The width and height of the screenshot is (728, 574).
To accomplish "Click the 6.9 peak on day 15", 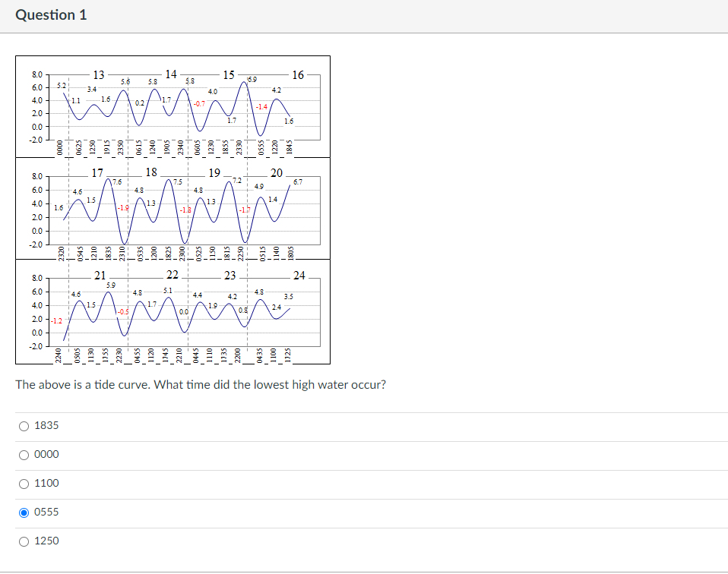I will (251, 77).
